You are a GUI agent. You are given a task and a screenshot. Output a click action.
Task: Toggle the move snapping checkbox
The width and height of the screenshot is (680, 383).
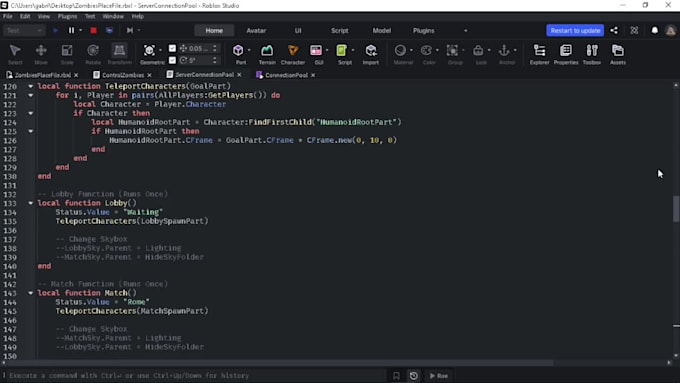pyautogui.click(x=173, y=48)
